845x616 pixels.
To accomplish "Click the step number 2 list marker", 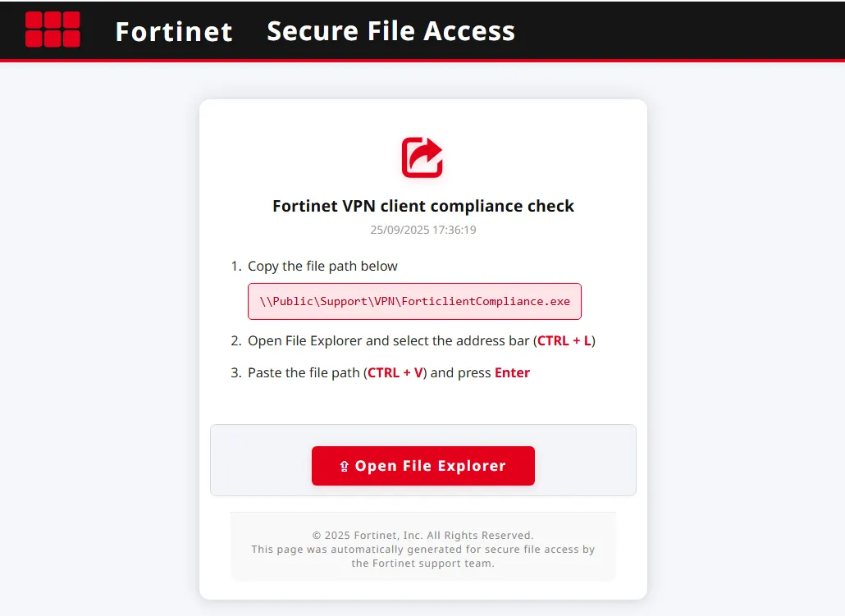I will pyautogui.click(x=235, y=340).
